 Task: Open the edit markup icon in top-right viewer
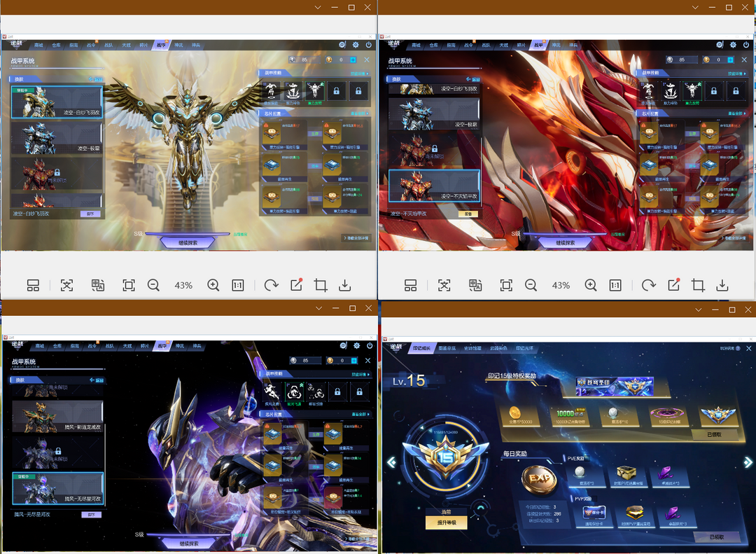pyautogui.click(x=674, y=285)
